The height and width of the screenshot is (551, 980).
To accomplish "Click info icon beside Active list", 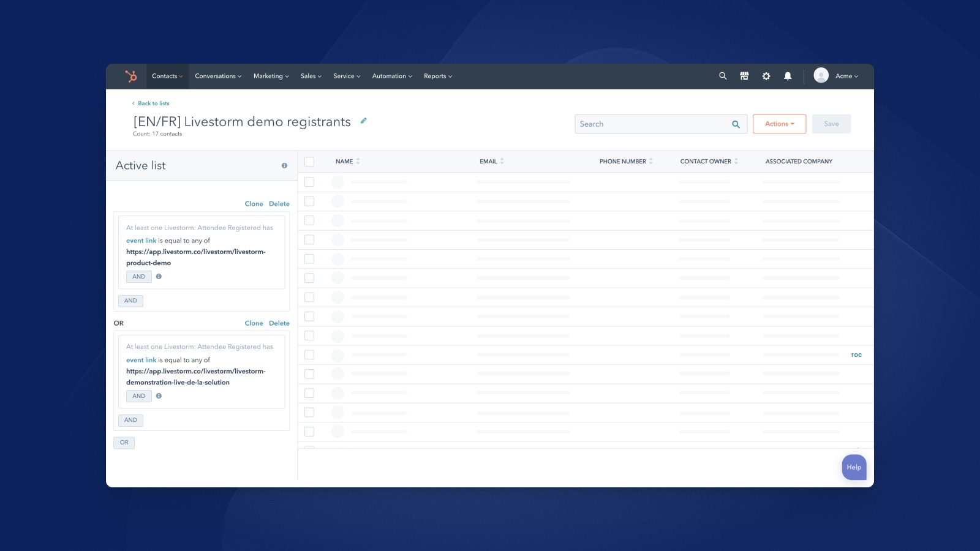I will pos(284,165).
